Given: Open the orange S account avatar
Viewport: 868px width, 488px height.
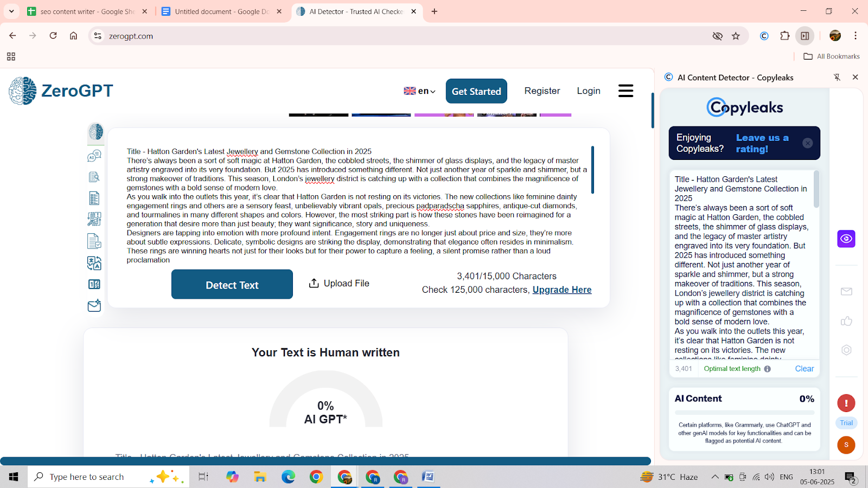Looking at the screenshot, I should [846, 445].
